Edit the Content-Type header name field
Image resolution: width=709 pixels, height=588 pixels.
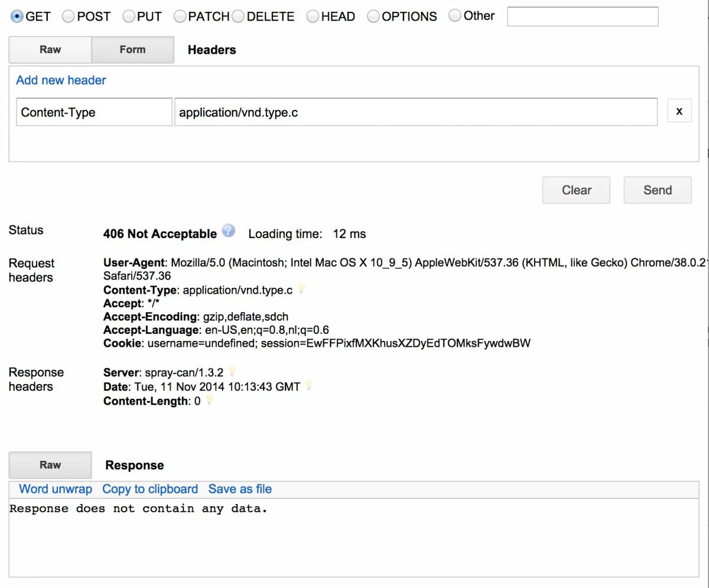tap(94, 112)
